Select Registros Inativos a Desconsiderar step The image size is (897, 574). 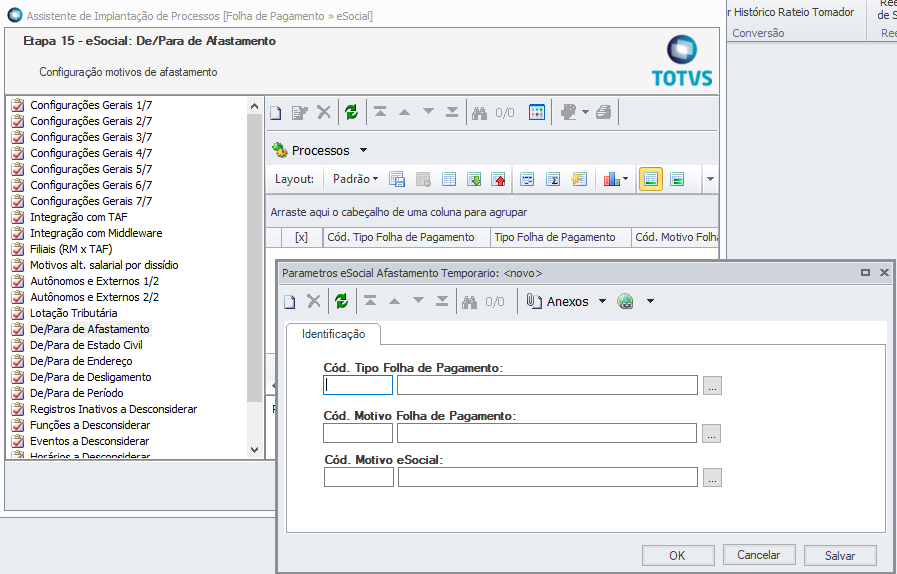[113, 410]
